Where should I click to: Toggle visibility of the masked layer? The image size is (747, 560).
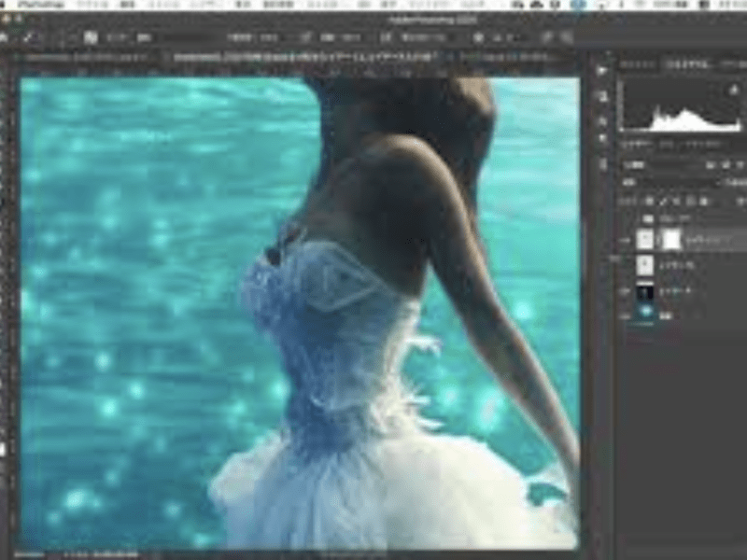tap(623, 240)
